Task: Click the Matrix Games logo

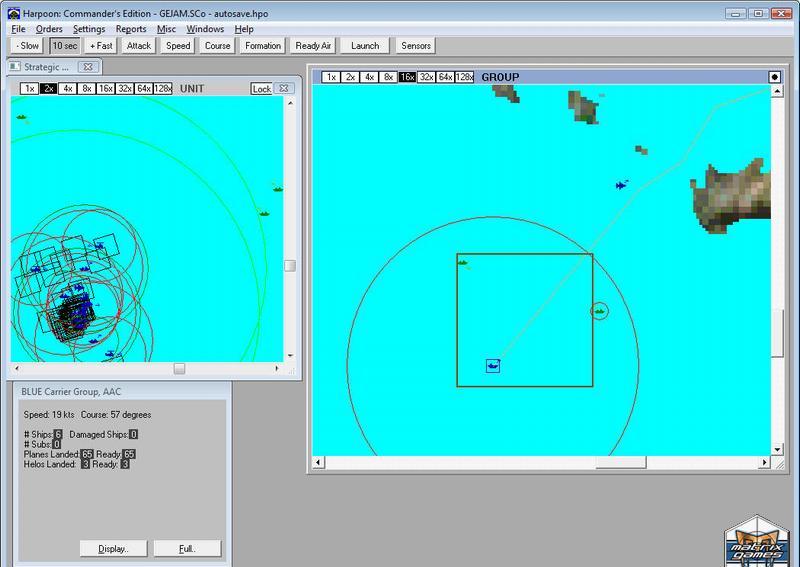Action: tap(757, 541)
